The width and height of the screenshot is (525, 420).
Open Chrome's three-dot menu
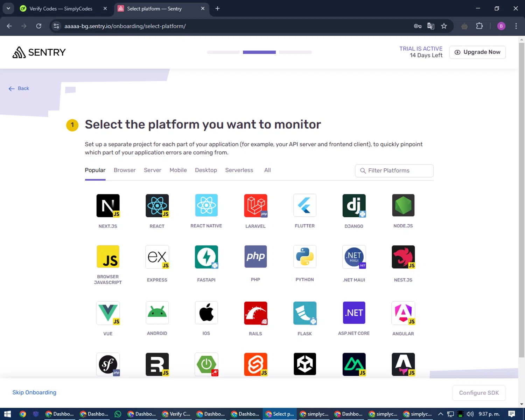click(516, 26)
